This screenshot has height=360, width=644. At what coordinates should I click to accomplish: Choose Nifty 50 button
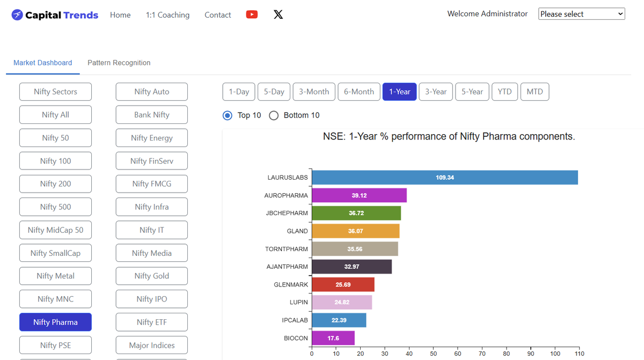[x=55, y=138]
